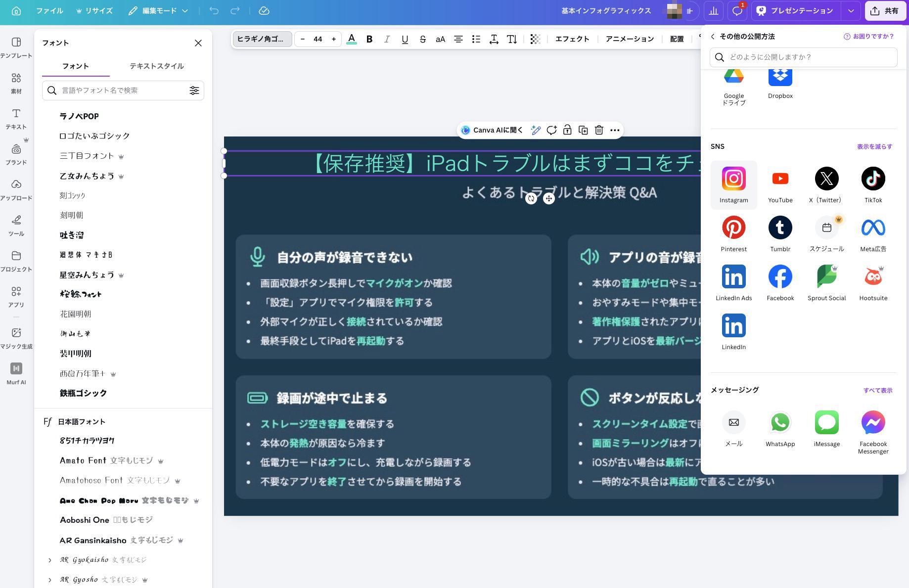
Task: Toggle strikethrough formatting
Action: [422, 39]
